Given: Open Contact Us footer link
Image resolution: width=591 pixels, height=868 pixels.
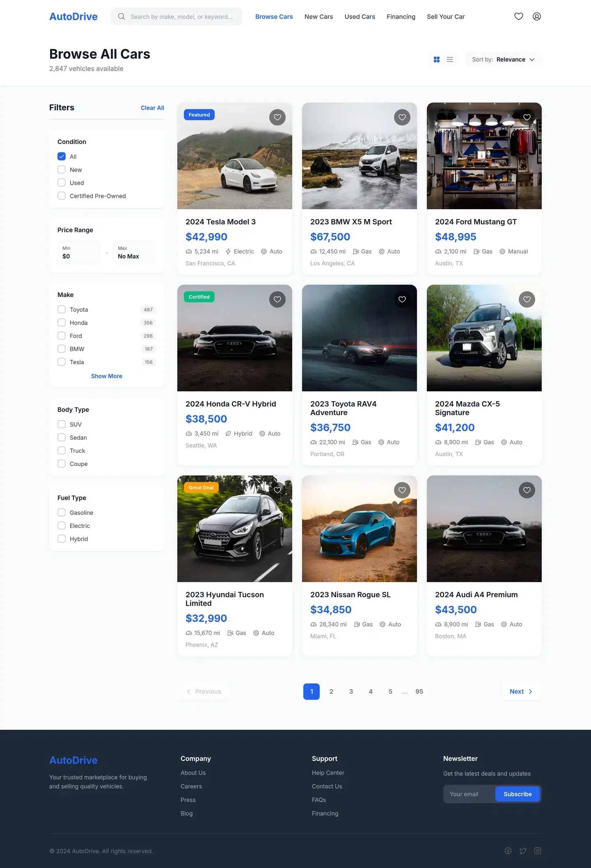Looking at the screenshot, I should (327, 786).
